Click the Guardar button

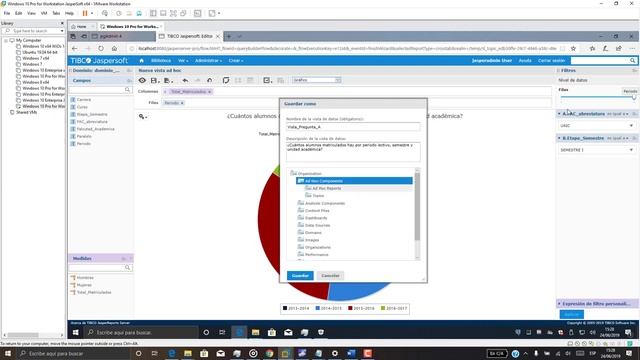pos(300,276)
